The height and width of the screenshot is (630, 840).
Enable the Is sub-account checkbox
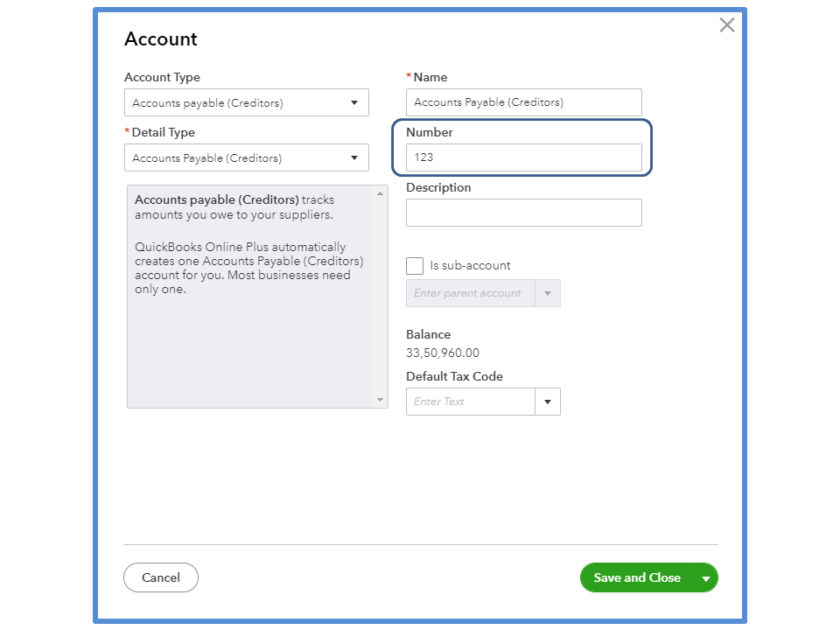click(415, 266)
